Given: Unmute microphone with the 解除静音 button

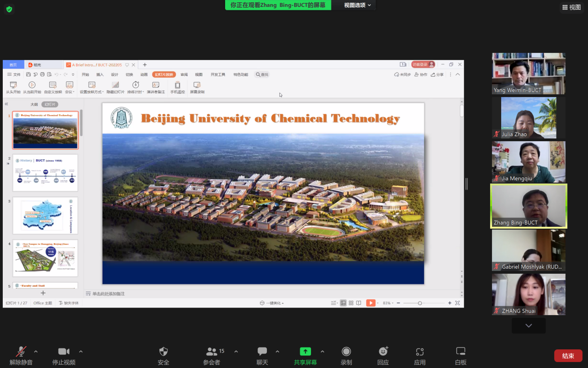Looking at the screenshot, I should (21, 356).
